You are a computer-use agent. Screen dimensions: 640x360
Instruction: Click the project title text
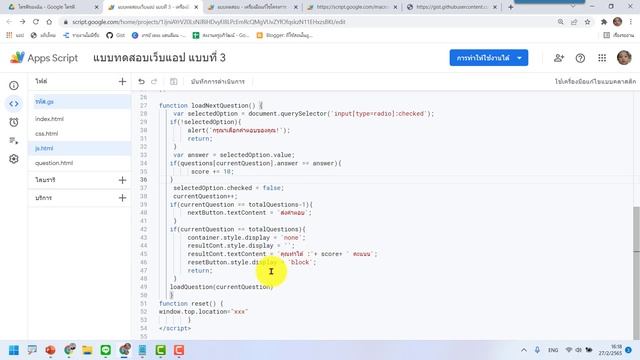click(x=159, y=58)
